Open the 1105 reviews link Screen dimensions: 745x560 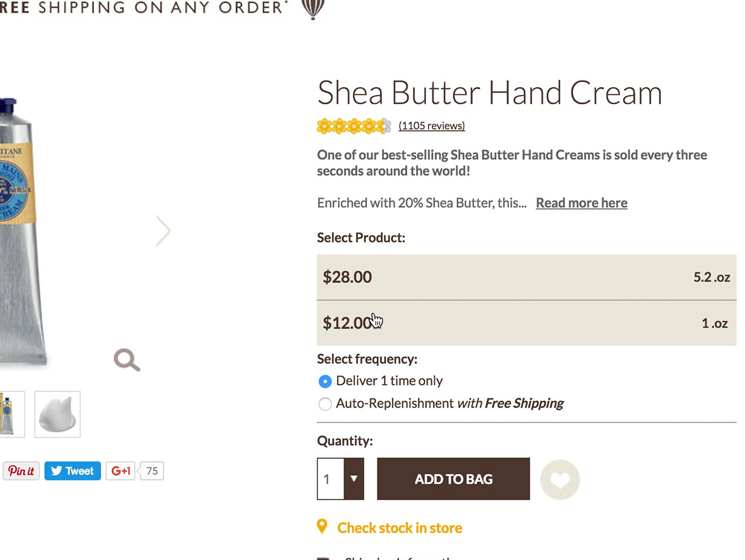[432, 126]
